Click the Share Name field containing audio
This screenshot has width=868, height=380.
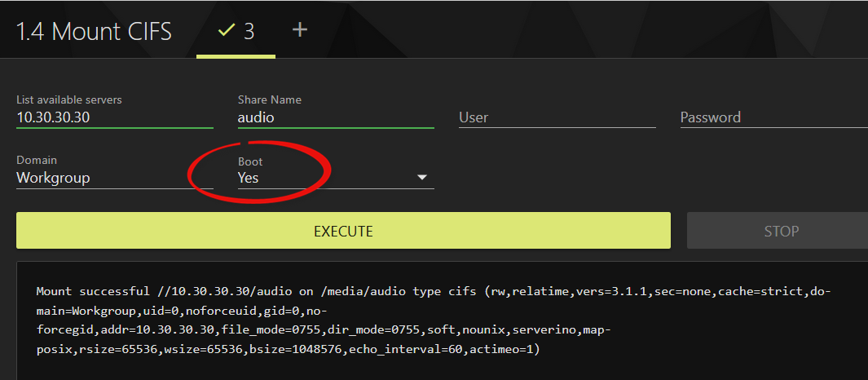(335, 117)
